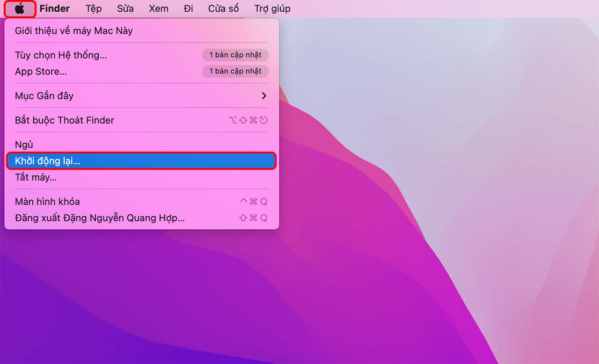Open the "Xem" menu
The image size is (599, 364).
click(x=158, y=8)
